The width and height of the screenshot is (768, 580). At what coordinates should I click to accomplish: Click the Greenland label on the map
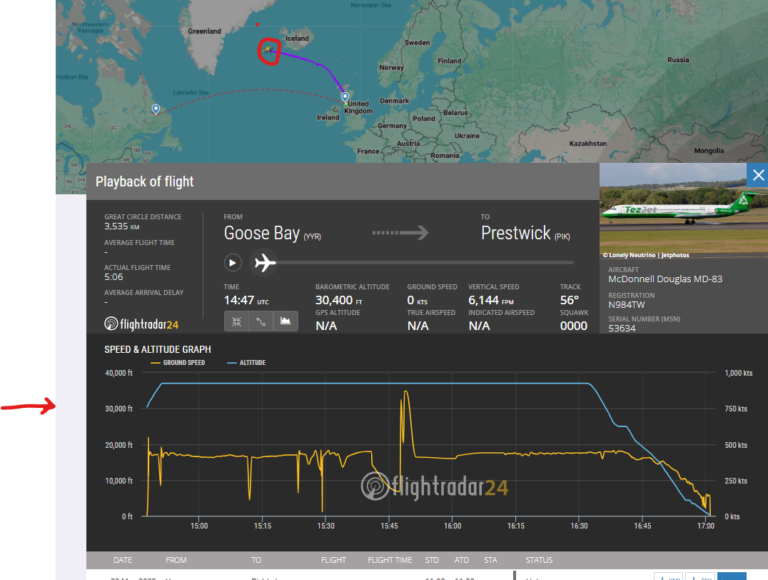(204, 31)
